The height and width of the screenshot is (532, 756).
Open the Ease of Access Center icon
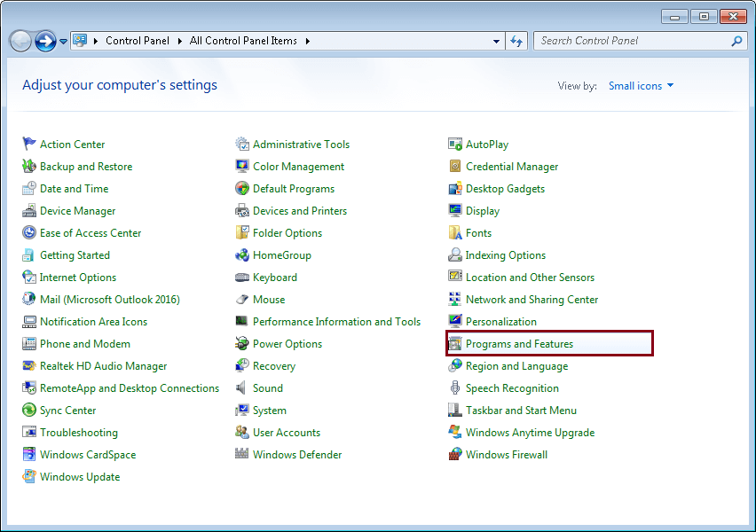29,232
